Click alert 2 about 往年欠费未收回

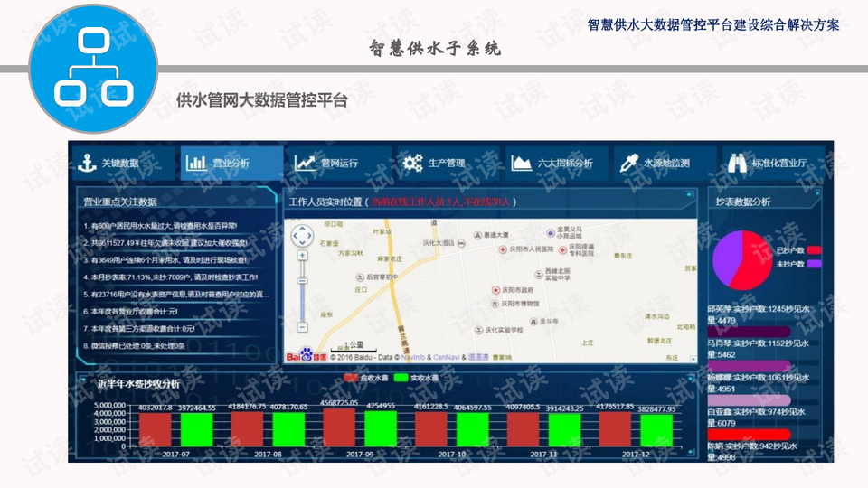click(165, 243)
